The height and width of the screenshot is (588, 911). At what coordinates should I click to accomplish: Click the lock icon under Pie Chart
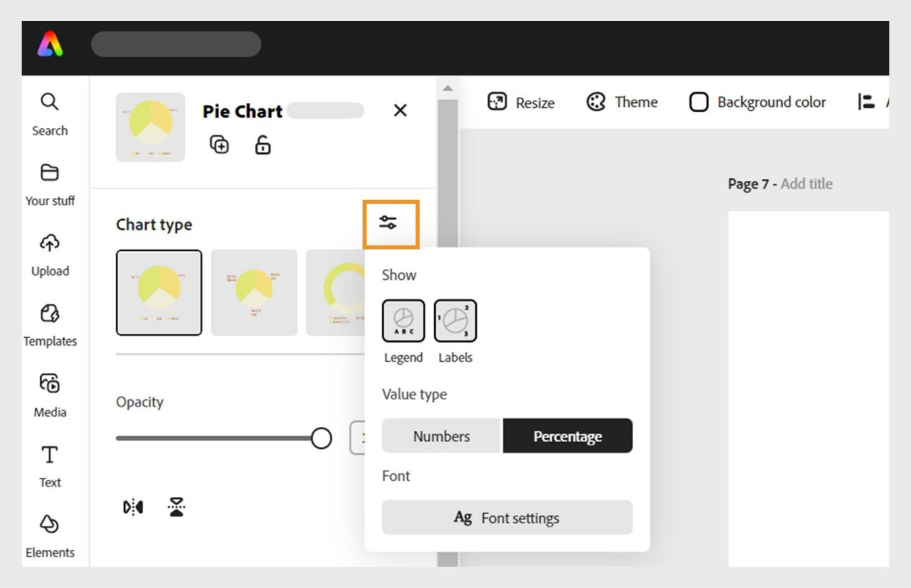(x=263, y=145)
